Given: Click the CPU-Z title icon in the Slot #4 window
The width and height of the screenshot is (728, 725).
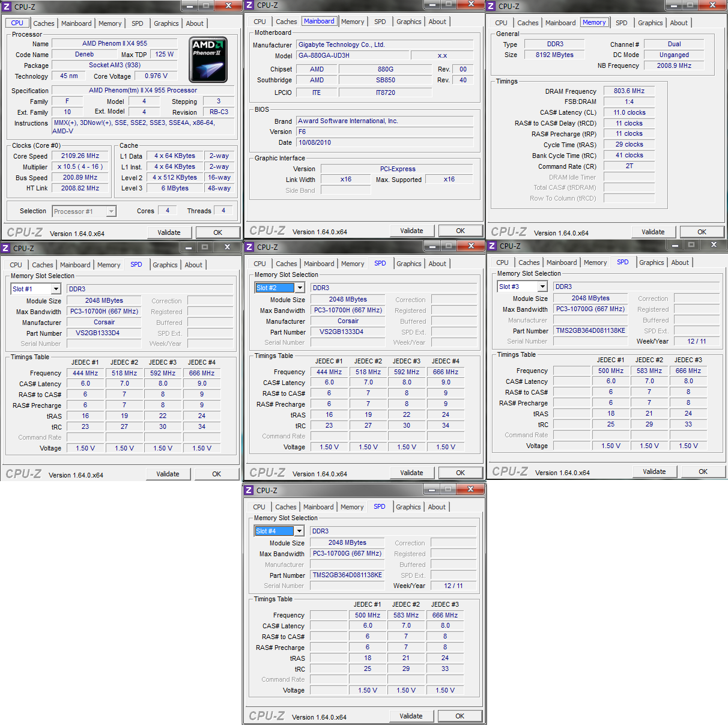Looking at the screenshot, I should pos(249,490).
